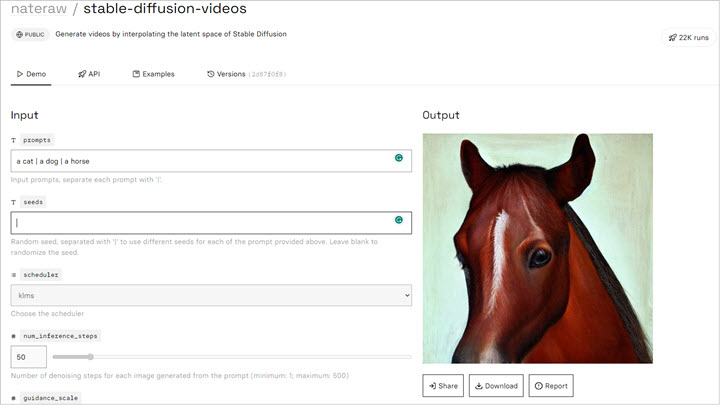Click the scheduler field label
Viewport: 720px width, 405px height.
41,275
